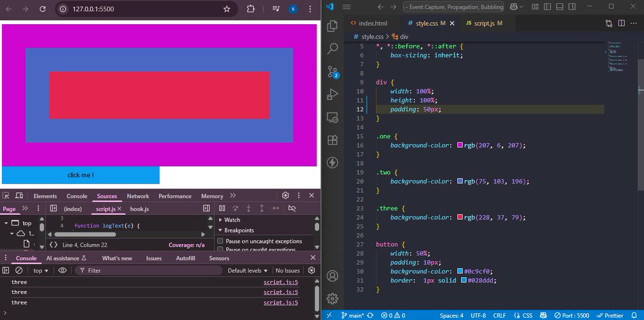Open Source Control view with badge
644x320 pixels.
[x=332, y=71]
